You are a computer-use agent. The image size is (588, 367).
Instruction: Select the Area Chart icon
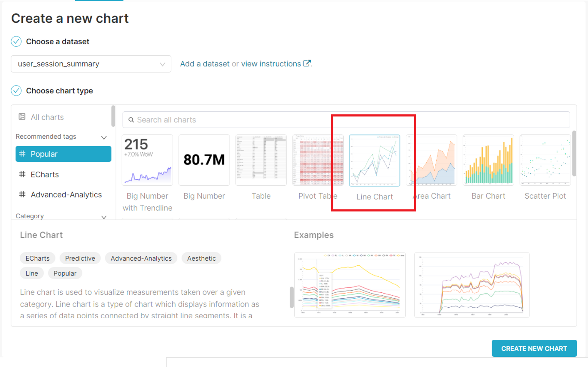click(x=431, y=160)
